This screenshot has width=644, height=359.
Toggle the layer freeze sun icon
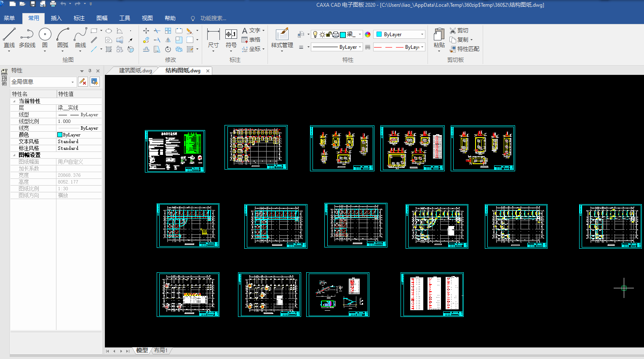322,35
